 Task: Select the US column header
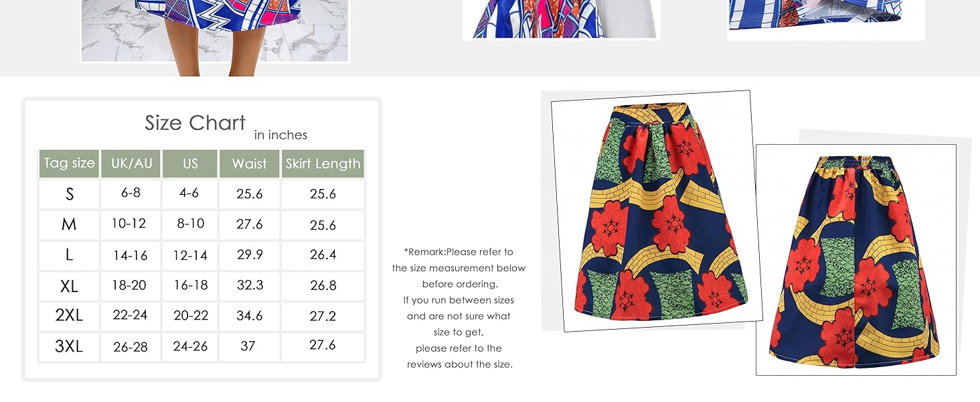[190, 163]
